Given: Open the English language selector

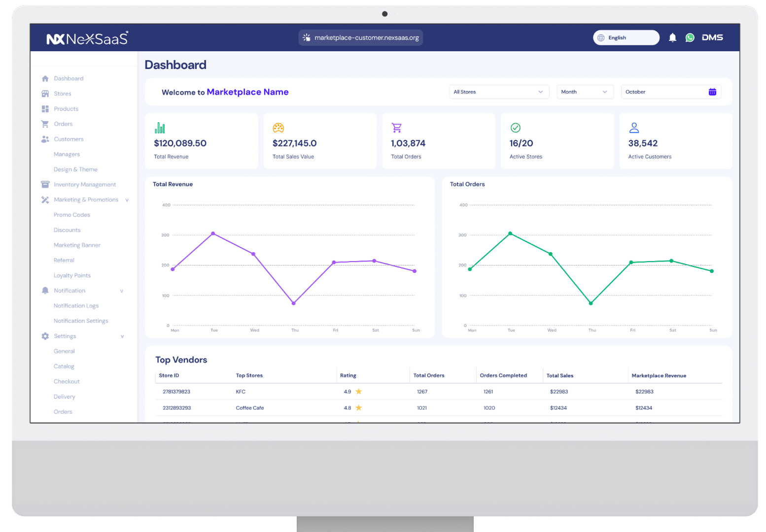Looking at the screenshot, I should point(626,38).
